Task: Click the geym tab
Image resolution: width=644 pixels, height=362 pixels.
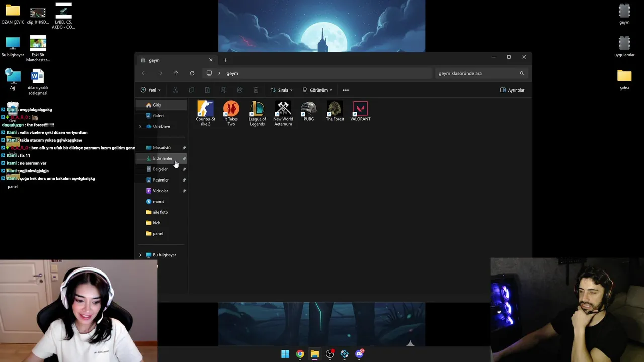Action: [176, 60]
